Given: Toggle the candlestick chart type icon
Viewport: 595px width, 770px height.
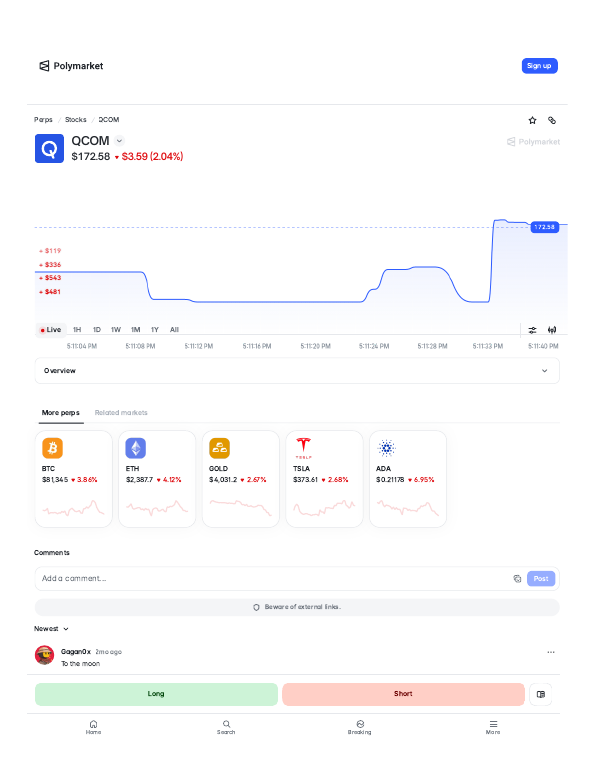Looking at the screenshot, I should click(552, 330).
